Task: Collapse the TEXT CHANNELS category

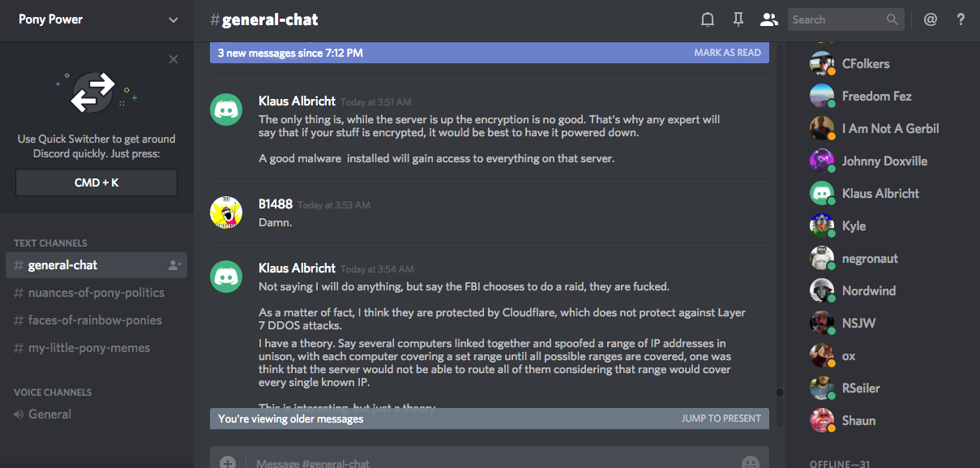Action: (50, 243)
